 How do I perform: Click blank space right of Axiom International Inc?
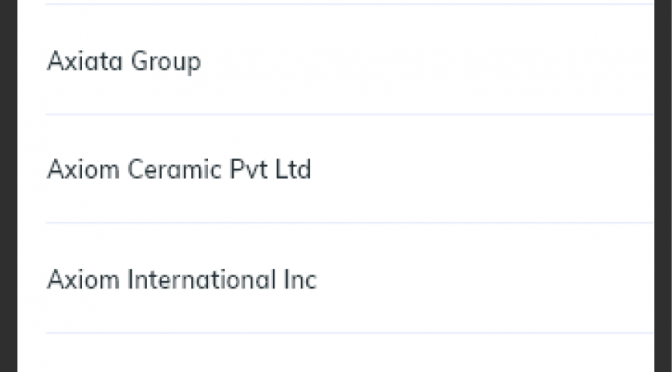click(x=484, y=278)
